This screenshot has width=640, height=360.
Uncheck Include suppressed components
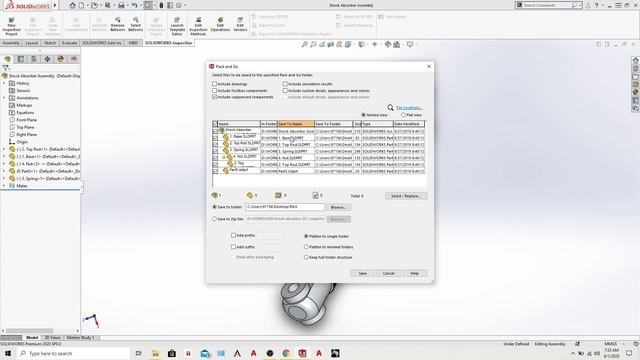pyautogui.click(x=214, y=97)
